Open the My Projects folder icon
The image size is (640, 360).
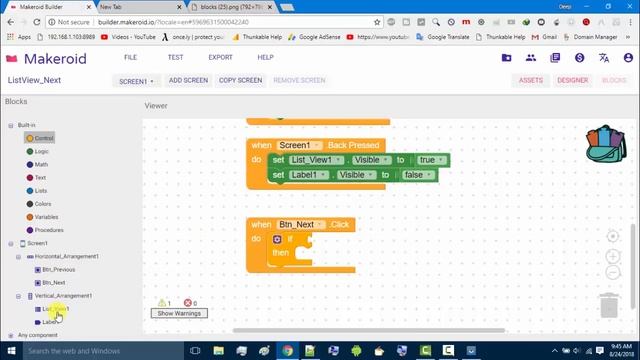coord(506,58)
